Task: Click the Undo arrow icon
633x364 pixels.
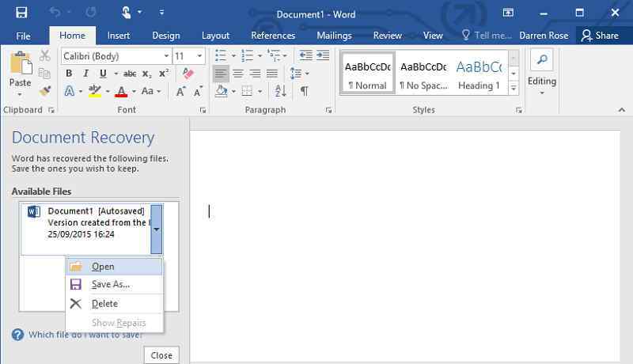Action: click(x=55, y=13)
